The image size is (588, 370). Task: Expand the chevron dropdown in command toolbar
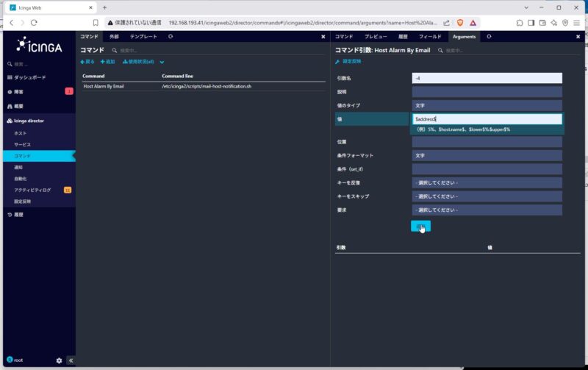162,63
